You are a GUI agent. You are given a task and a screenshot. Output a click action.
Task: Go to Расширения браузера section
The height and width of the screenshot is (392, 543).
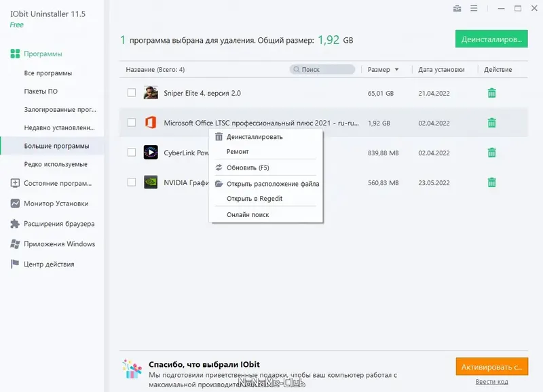58,224
